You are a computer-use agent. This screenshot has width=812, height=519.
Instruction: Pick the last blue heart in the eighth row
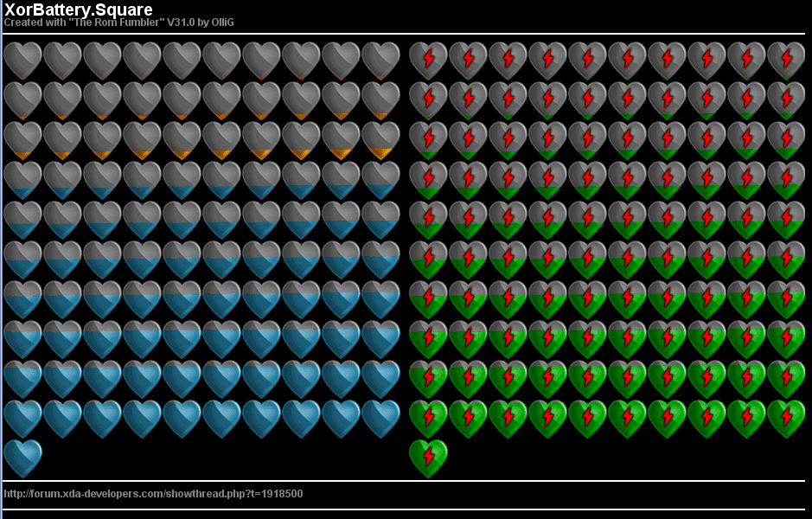[x=381, y=340]
